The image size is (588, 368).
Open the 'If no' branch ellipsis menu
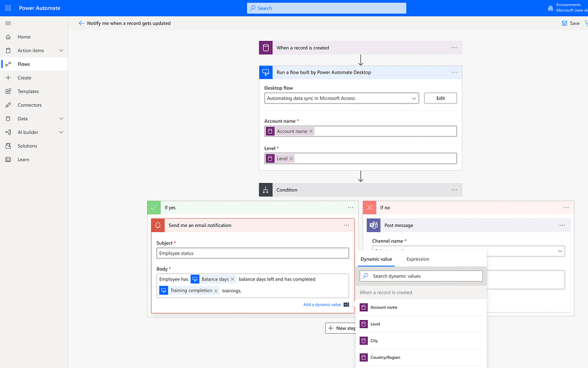(x=566, y=208)
